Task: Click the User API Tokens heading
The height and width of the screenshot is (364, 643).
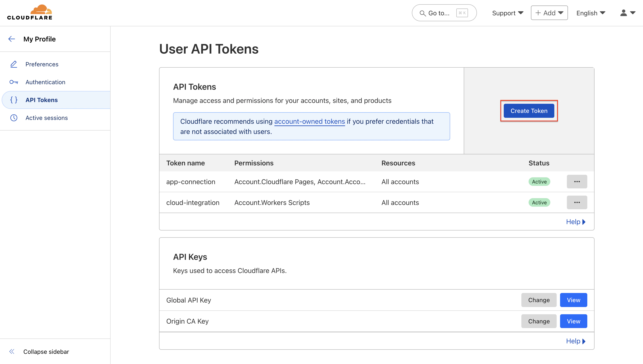Action: click(209, 49)
